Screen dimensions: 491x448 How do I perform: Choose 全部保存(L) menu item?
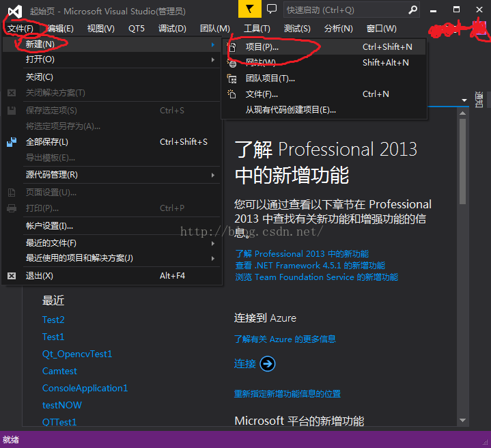tap(112, 142)
